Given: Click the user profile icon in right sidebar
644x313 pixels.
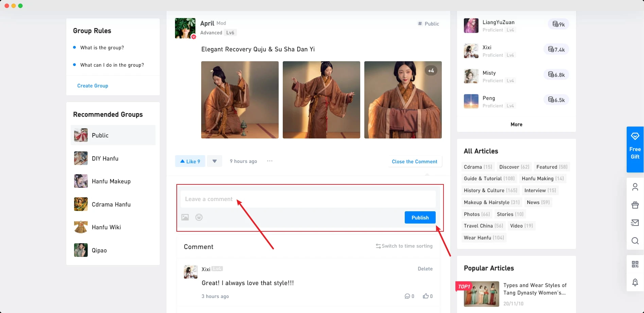Looking at the screenshot, I should pos(635,187).
